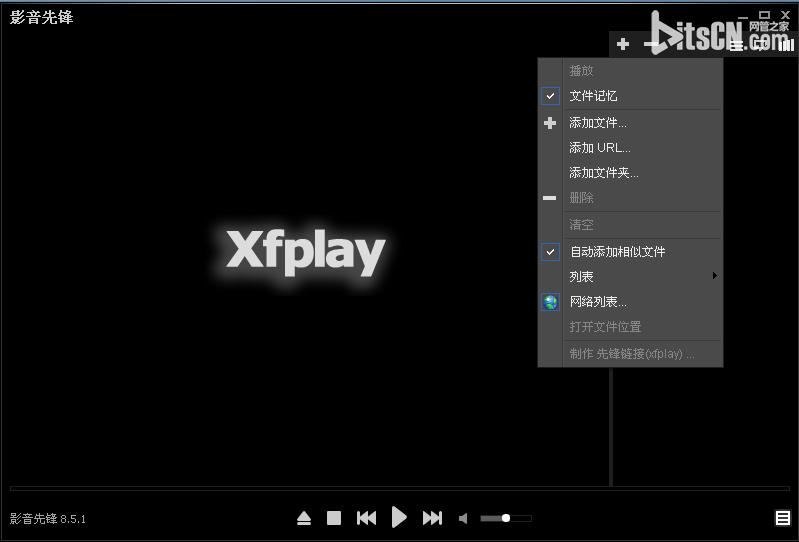Click the minus icon beside 删除
Viewport: 799px width, 542px height.
coord(549,198)
